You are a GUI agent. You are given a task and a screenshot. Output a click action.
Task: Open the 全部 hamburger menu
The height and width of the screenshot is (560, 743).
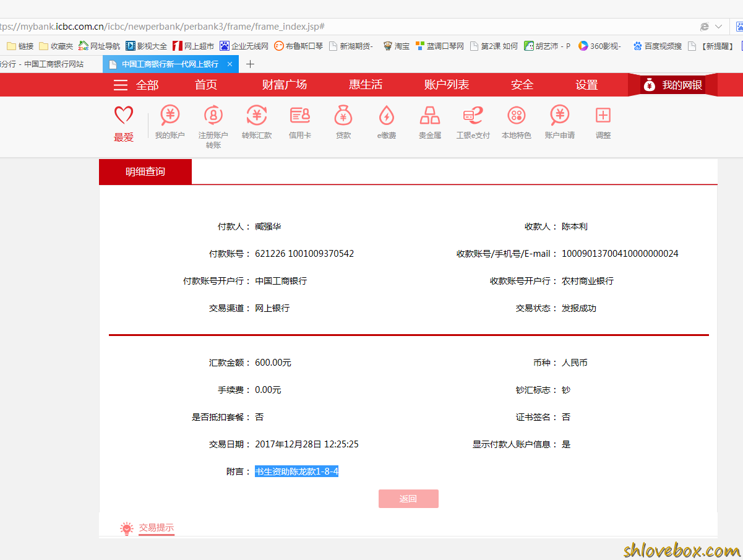pos(136,85)
